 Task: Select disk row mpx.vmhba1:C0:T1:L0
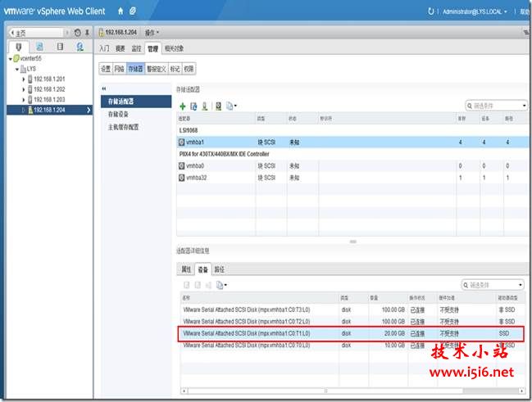351,333
